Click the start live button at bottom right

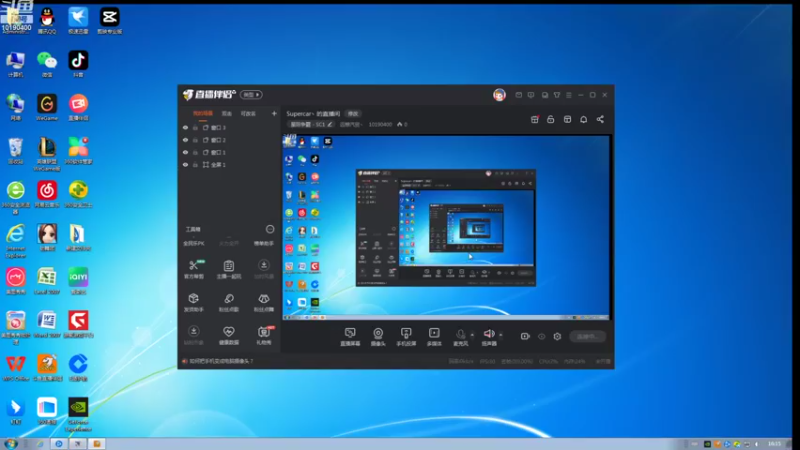pos(588,336)
